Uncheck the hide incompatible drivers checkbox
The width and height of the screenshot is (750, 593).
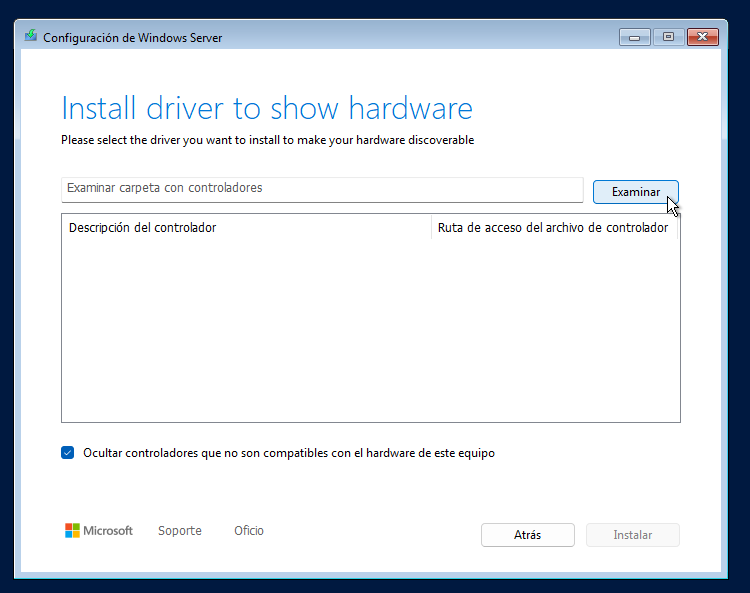68,453
